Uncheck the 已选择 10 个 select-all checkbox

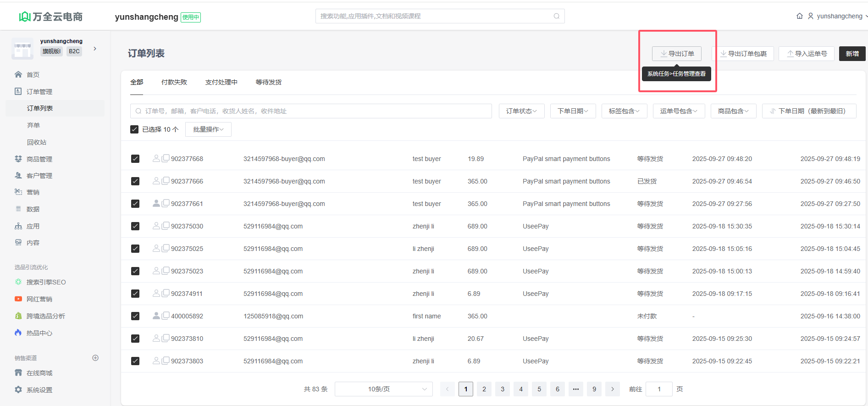(134, 129)
